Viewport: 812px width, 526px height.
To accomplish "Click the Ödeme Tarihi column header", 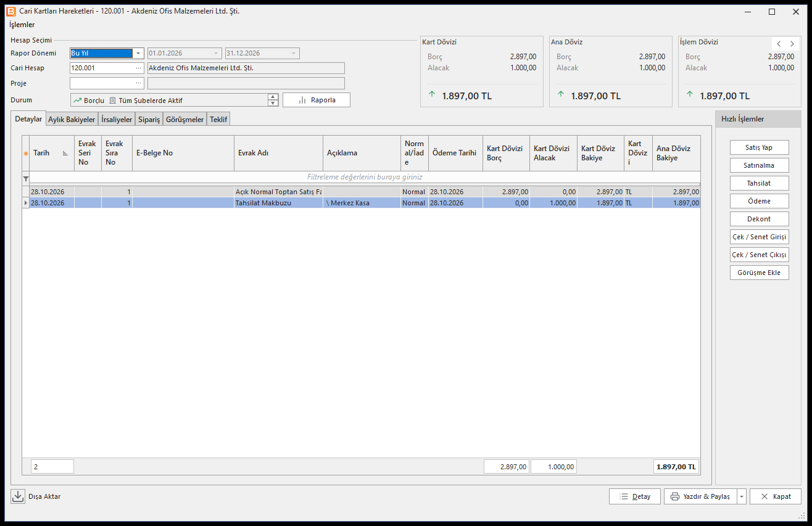I will 455,153.
